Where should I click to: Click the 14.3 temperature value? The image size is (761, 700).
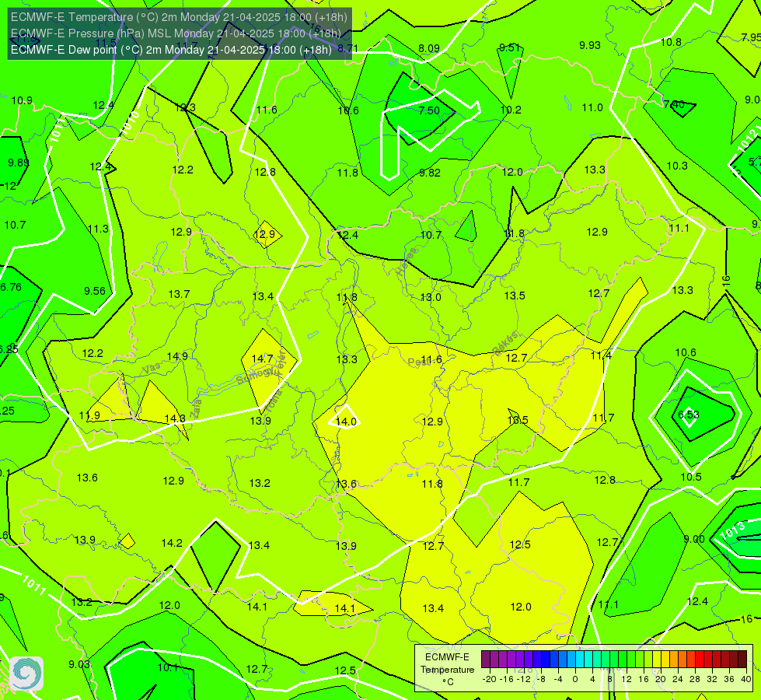(x=175, y=418)
